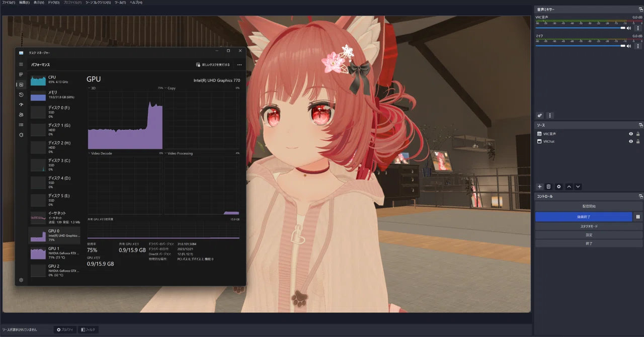
Task: Pop out the audio mixer dock
Action: (x=641, y=10)
